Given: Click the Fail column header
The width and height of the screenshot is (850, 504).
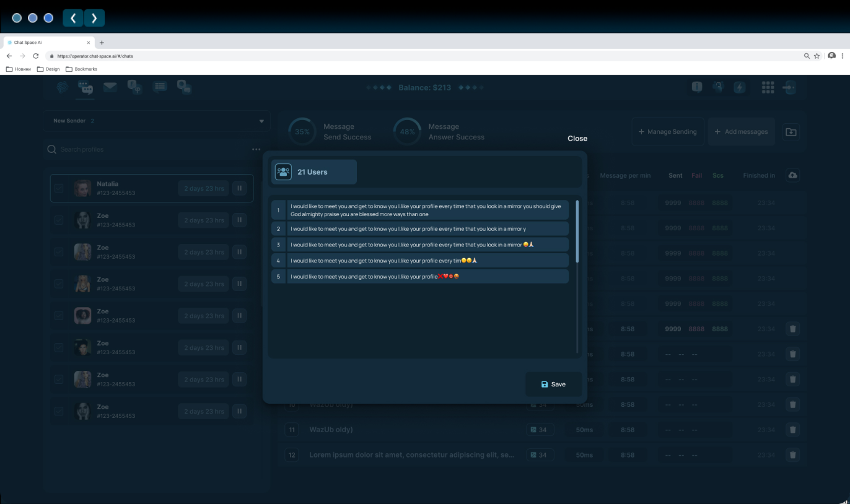Looking at the screenshot, I should tap(697, 175).
